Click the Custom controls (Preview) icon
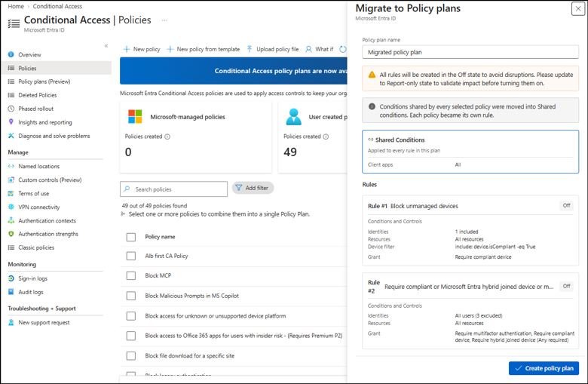Image resolution: width=588 pixels, height=384 pixels. 11,180
